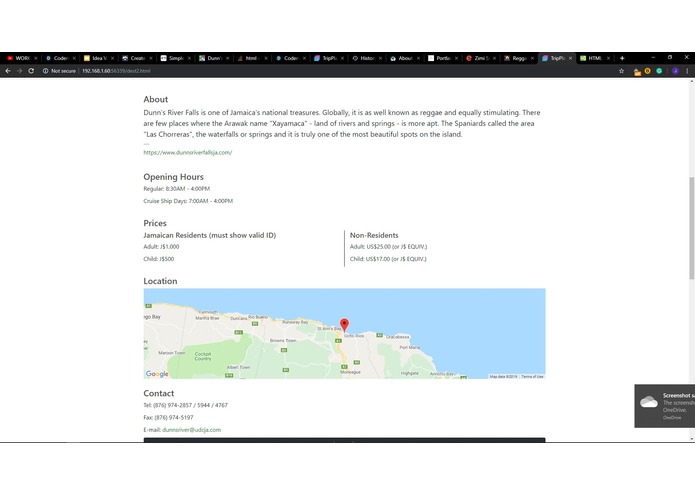Click the Location heading
This screenshot has height=494, width=695.
point(160,281)
